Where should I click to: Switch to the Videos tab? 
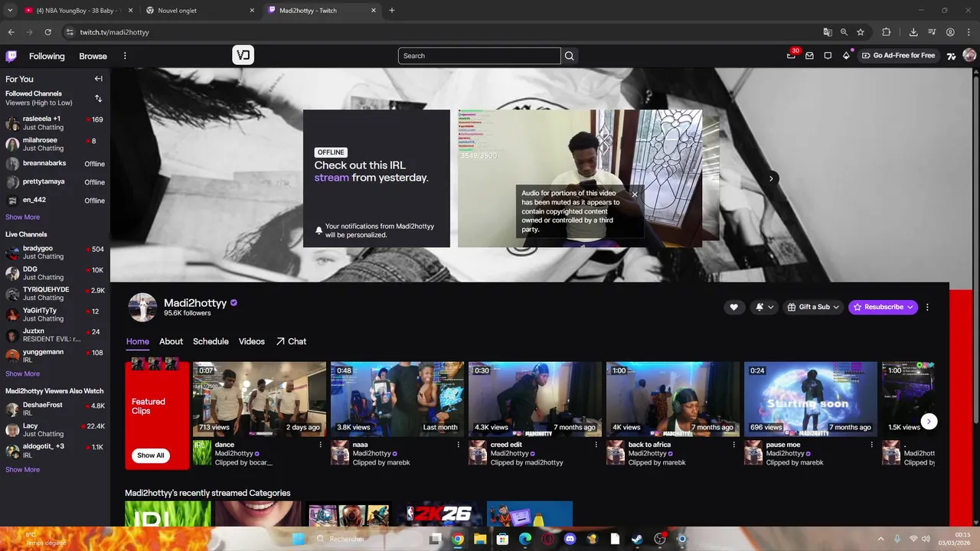tap(251, 341)
